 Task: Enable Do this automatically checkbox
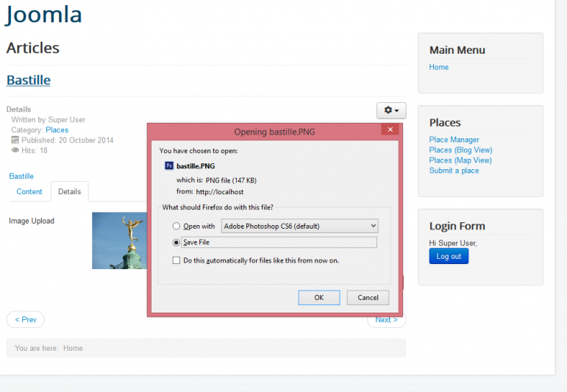176,260
